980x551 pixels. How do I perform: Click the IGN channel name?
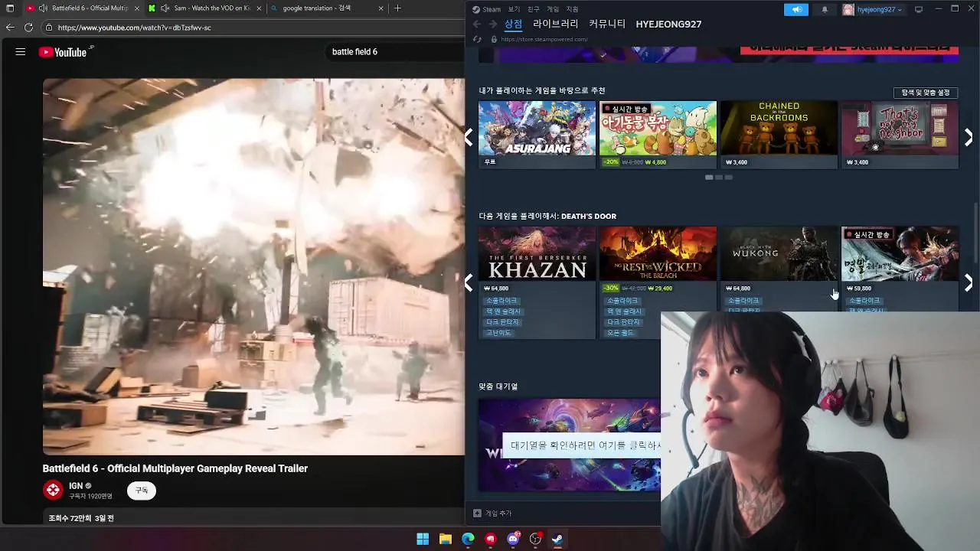click(x=76, y=486)
